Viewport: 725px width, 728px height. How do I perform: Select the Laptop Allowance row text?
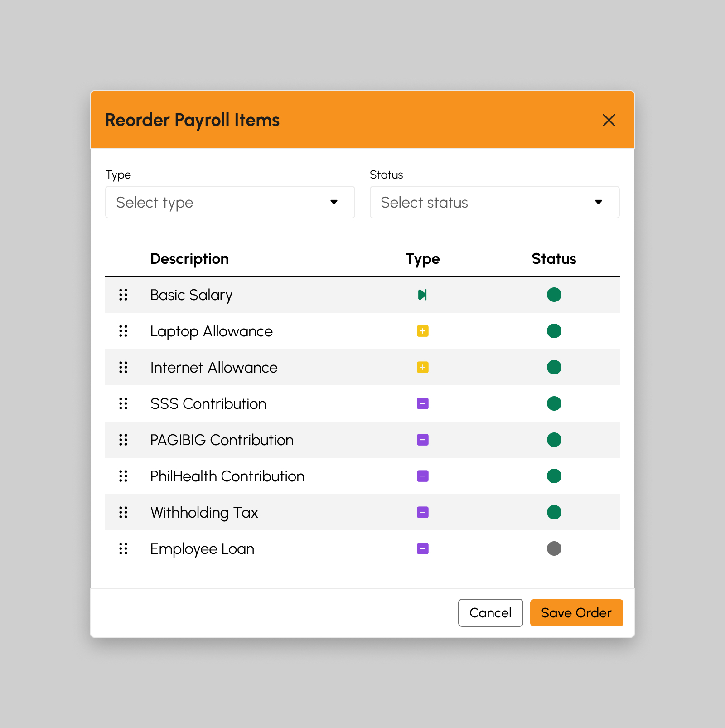(x=212, y=331)
